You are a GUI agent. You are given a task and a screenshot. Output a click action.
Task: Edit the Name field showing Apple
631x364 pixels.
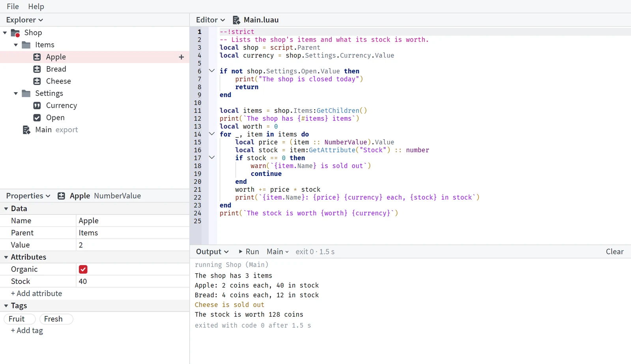pos(133,221)
